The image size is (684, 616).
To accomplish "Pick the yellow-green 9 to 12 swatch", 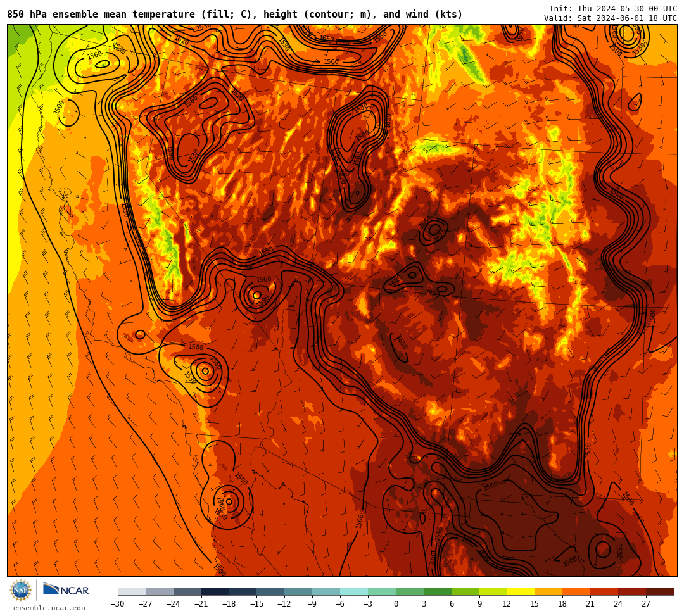I will click(x=493, y=592).
